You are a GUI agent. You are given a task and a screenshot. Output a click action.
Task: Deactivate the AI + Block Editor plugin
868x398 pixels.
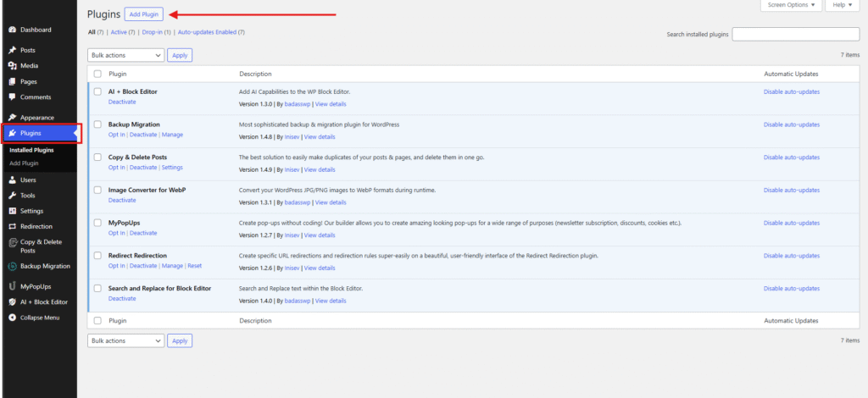pyautogui.click(x=122, y=102)
